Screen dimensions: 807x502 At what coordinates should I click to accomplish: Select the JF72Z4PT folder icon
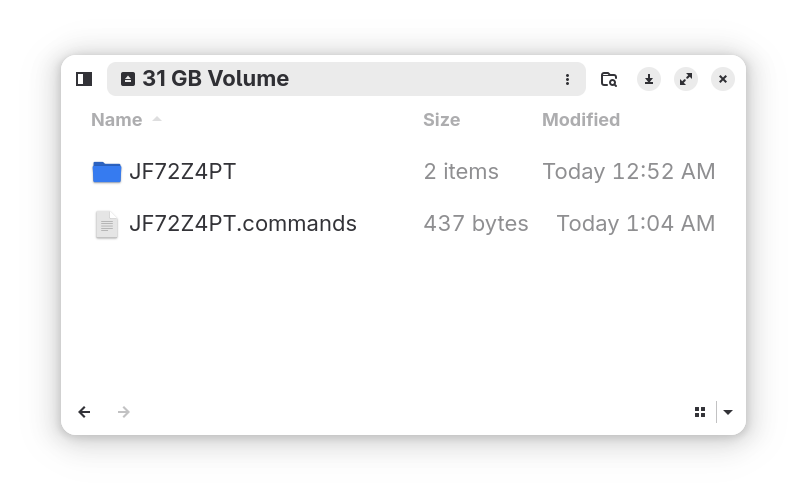pos(107,172)
